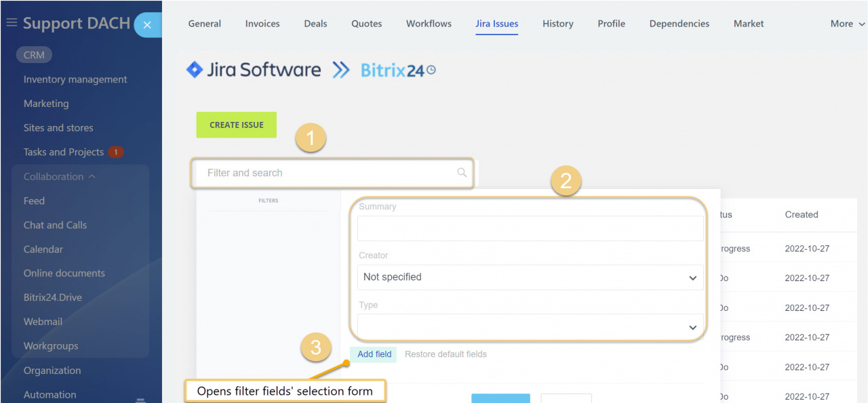Open Inventory management in sidebar
The image size is (868, 403).
click(75, 79)
